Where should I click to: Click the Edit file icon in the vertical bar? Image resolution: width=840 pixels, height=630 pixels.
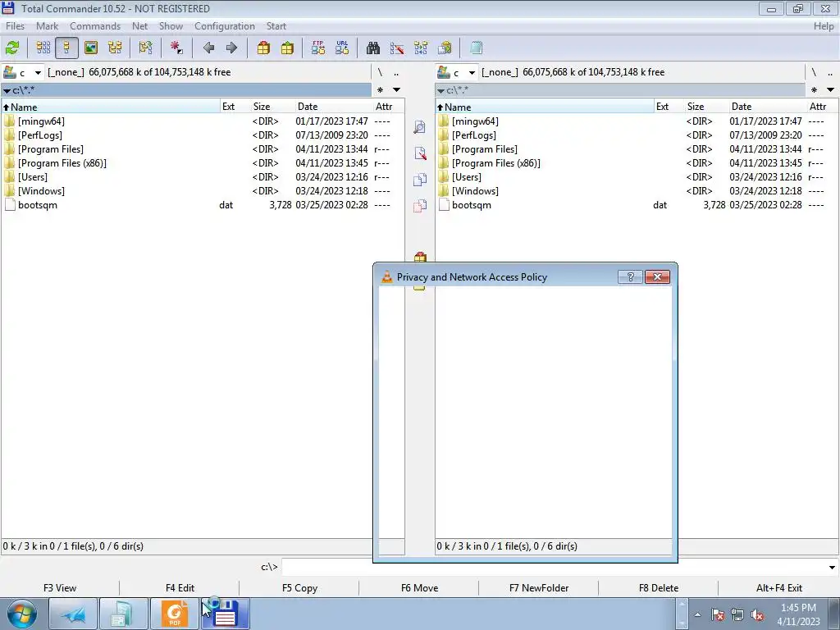[420, 153]
